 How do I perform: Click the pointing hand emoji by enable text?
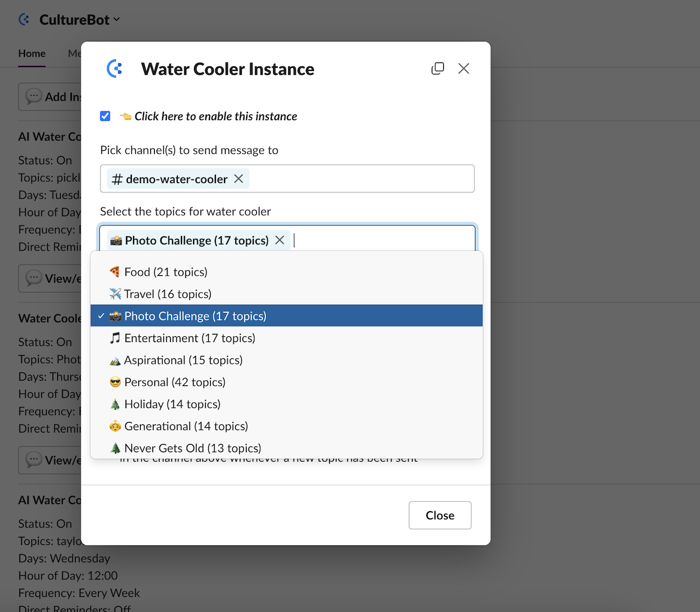click(125, 117)
